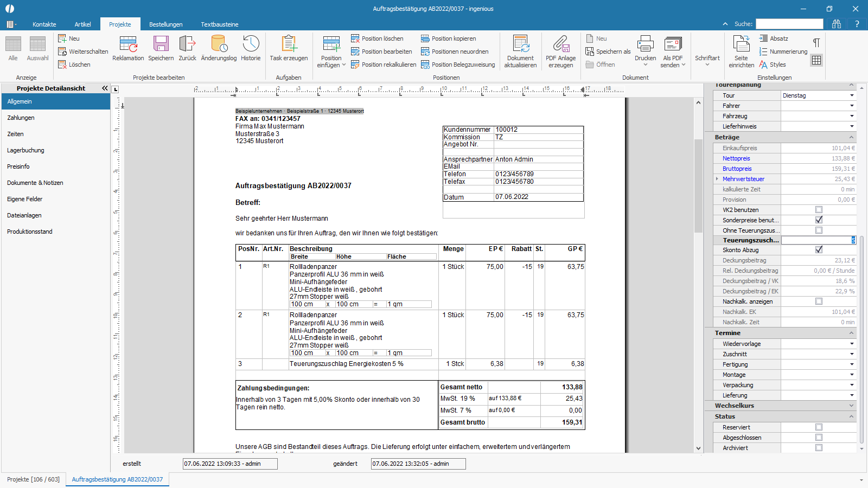Uncheck the Skonto Abzug checkbox
Image resolution: width=868 pixels, height=488 pixels.
tap(819, 250)
